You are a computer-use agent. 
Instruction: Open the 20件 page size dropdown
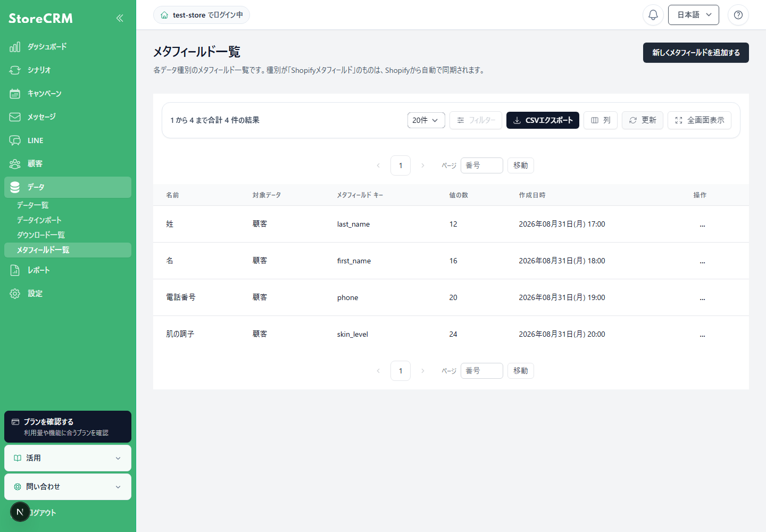(426, 120)
